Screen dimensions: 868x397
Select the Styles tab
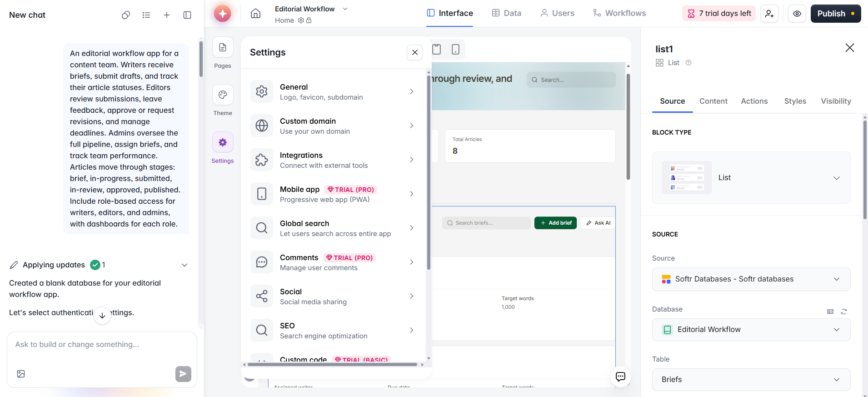795,101
